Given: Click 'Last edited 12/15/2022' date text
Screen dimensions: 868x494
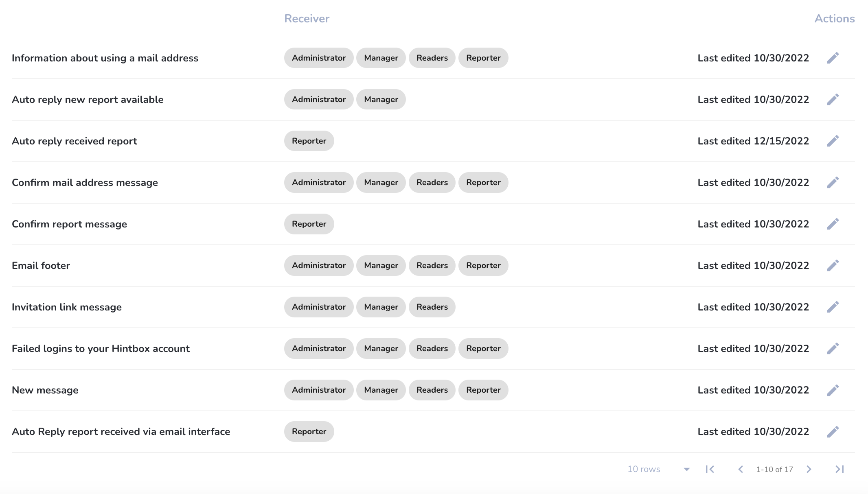Looking at the screenshot, I should pyautogui.click(x=753, y=141).
